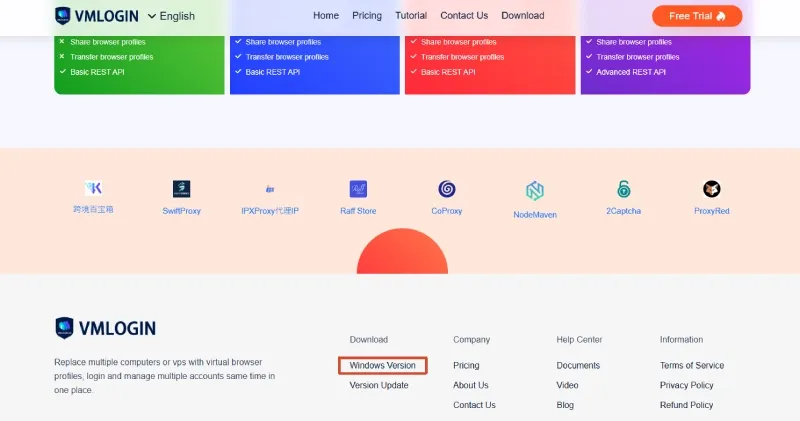The height and width of the screenshot is (421, 800).
Task: Open the Refund Policy link
Action: coord(686,405)
